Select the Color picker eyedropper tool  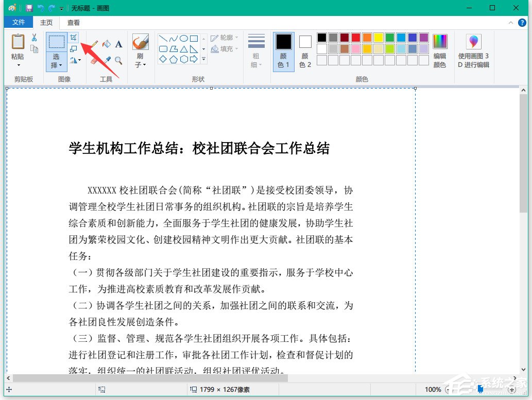[x=108, y=59]
